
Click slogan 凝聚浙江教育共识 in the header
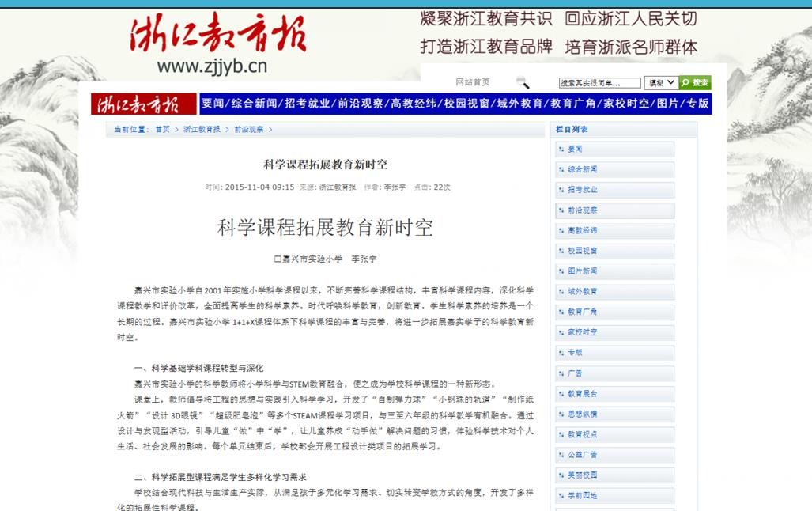[x=486, y=19]
